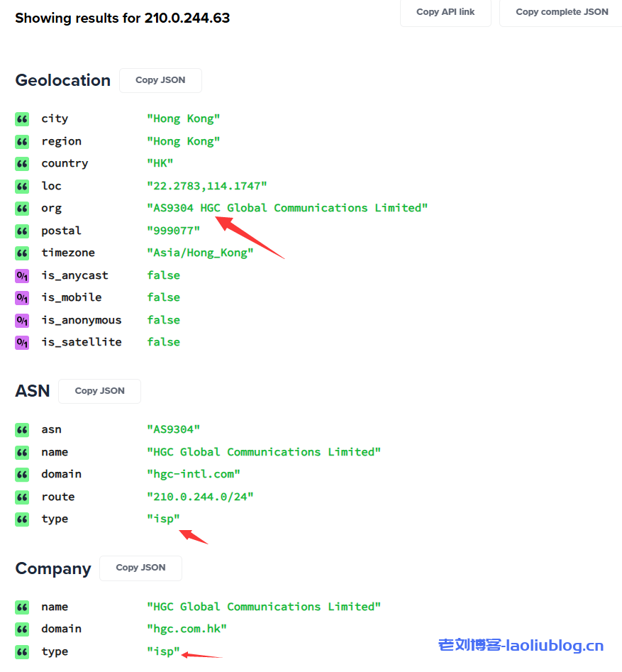Click the boolean icon beside is_mobile
This screenshot has height=672, width=622.
click(x=22, y=298)
